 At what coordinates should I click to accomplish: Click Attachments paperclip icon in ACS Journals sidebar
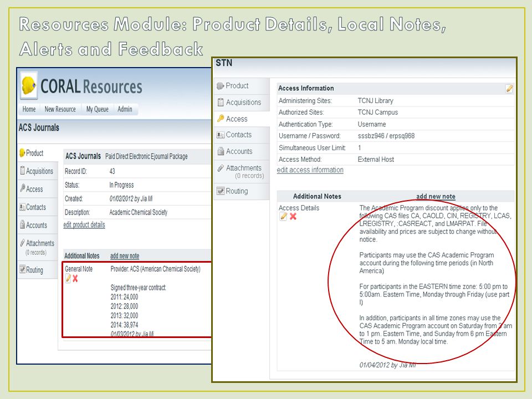click(22, 243)
